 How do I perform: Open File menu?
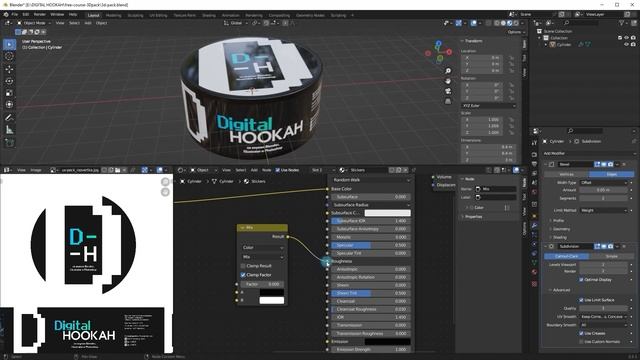click(15, 14)
